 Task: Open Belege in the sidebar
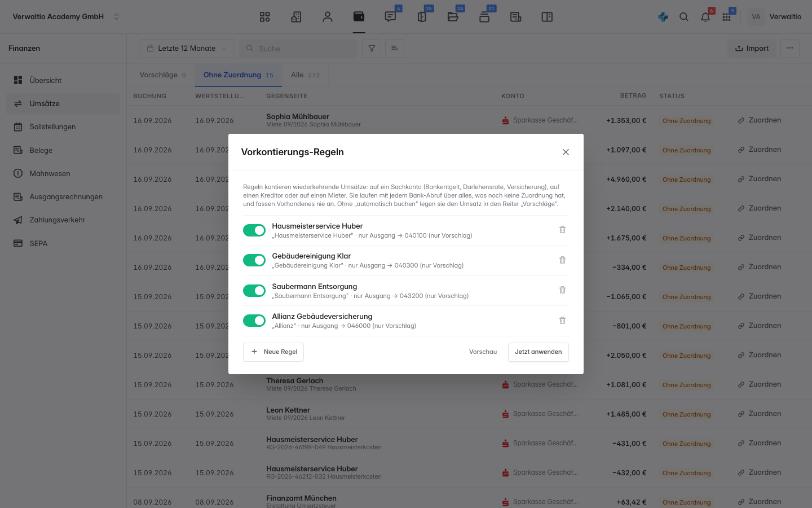63,151
